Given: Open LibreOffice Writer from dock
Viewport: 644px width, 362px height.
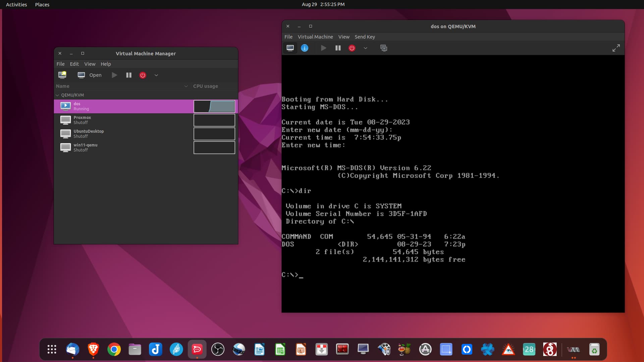Looking at the screenshot, I should (x=260, y=350).
